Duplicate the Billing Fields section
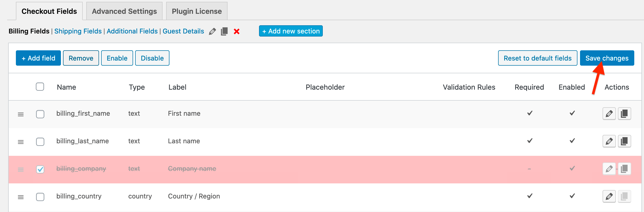The height and width of the screenshot is (212, 644). coord(224,31)
